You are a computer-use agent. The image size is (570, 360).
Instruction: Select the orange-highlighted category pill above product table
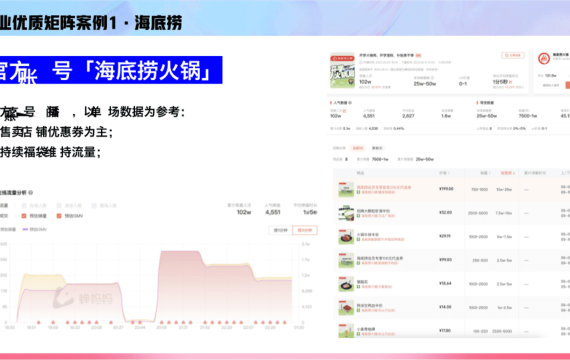click(x=358, y=148)
